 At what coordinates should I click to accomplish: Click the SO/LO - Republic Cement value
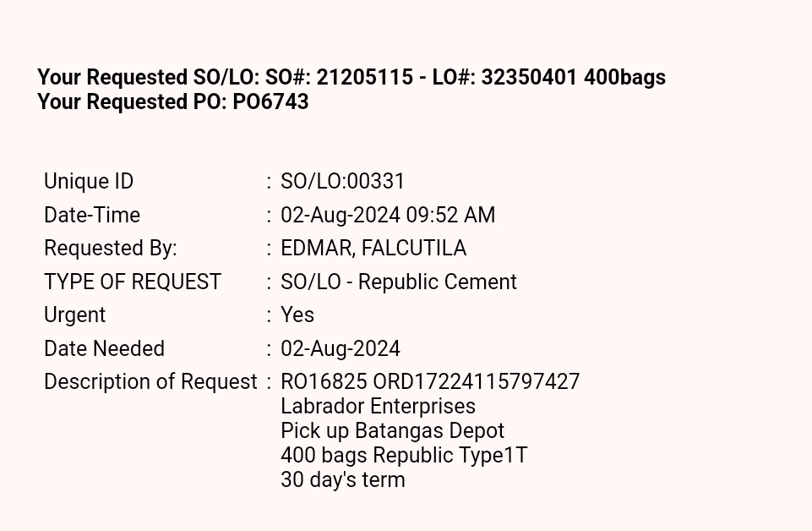click(399, 282)
